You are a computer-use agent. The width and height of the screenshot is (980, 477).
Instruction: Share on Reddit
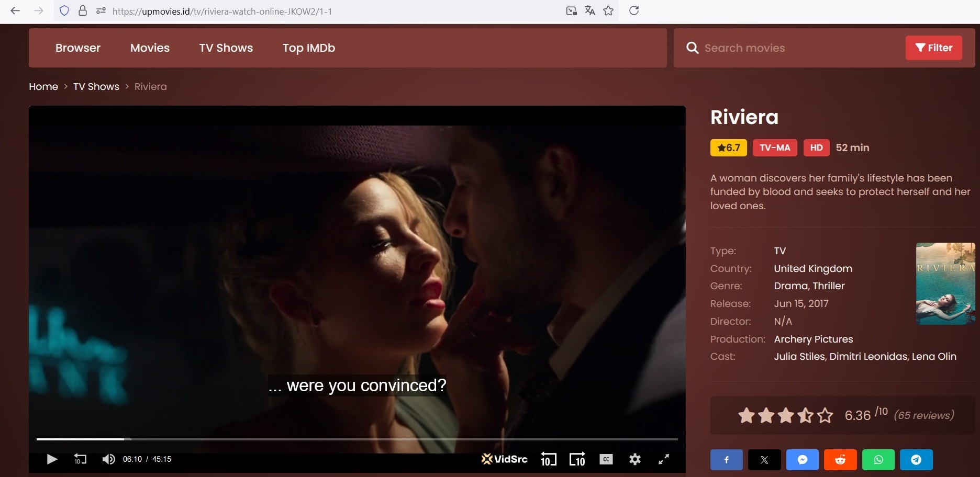point(840,460)
